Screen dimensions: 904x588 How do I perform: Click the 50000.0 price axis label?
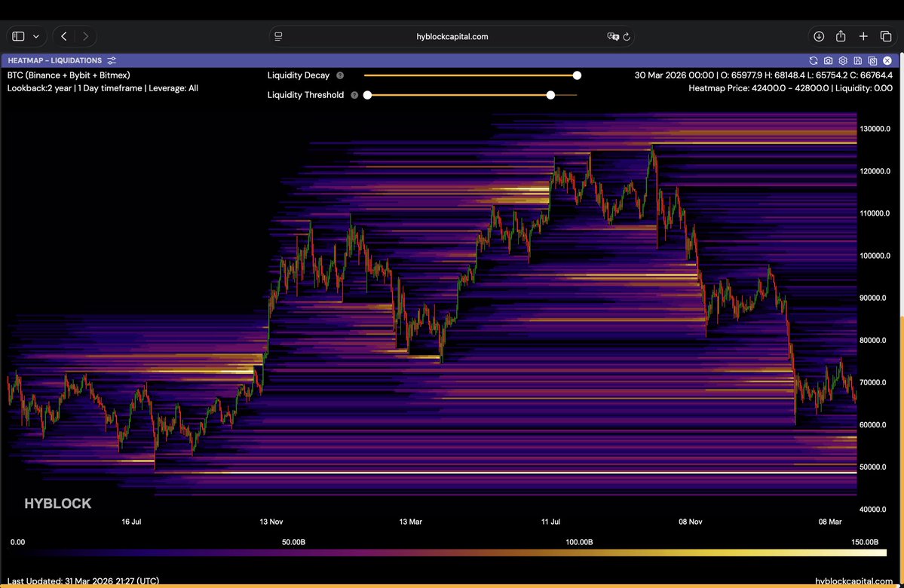[x=873, y=467]
